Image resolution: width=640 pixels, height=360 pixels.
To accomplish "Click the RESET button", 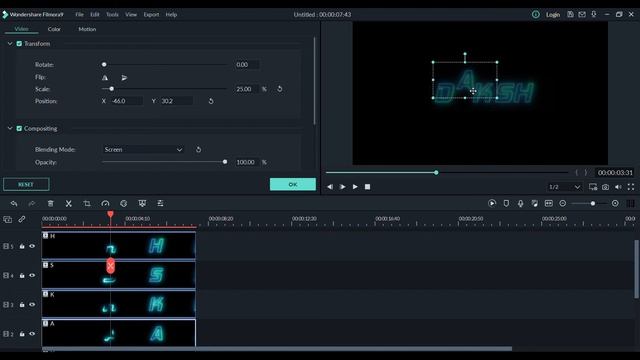I will pos(26,184).
